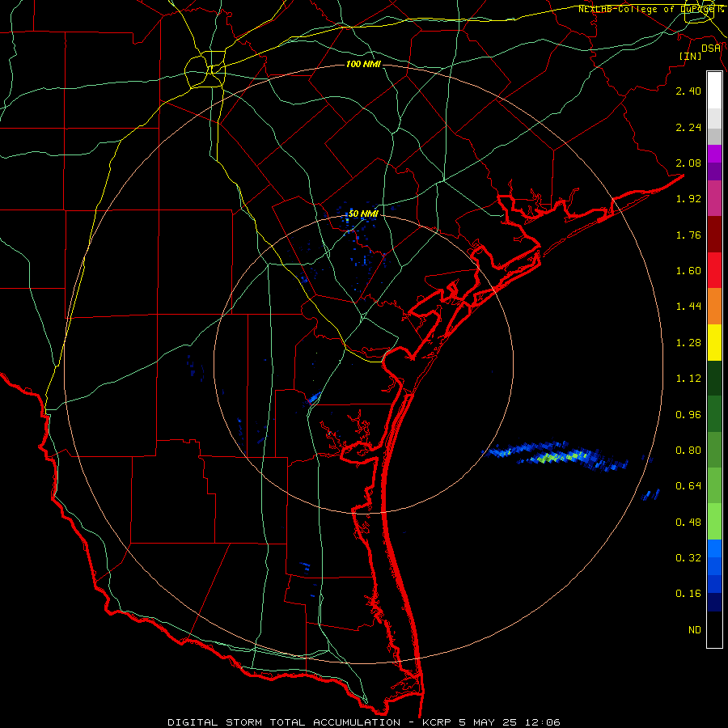728x728 pixels.
Task: Click the 2.40 legend value
Action: click(x=688, y=91)
